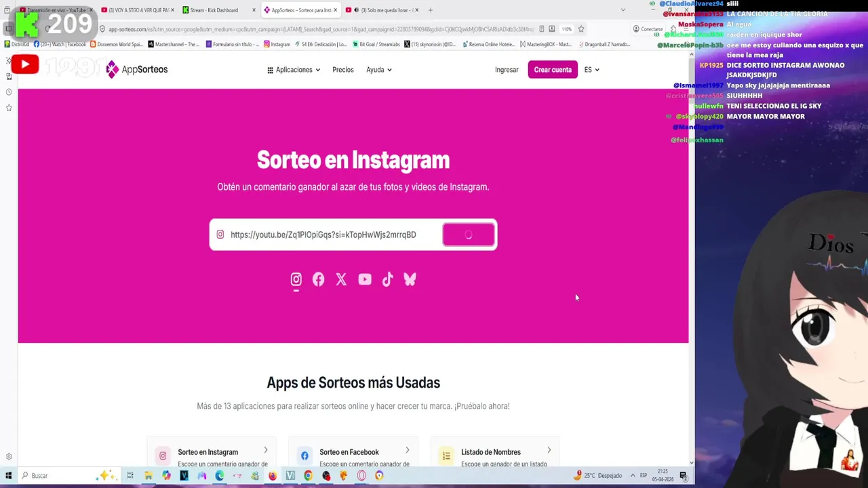Open the Aplicaciones dropdown menu
The width and height of the screenshot is (868, 488).
294,70
